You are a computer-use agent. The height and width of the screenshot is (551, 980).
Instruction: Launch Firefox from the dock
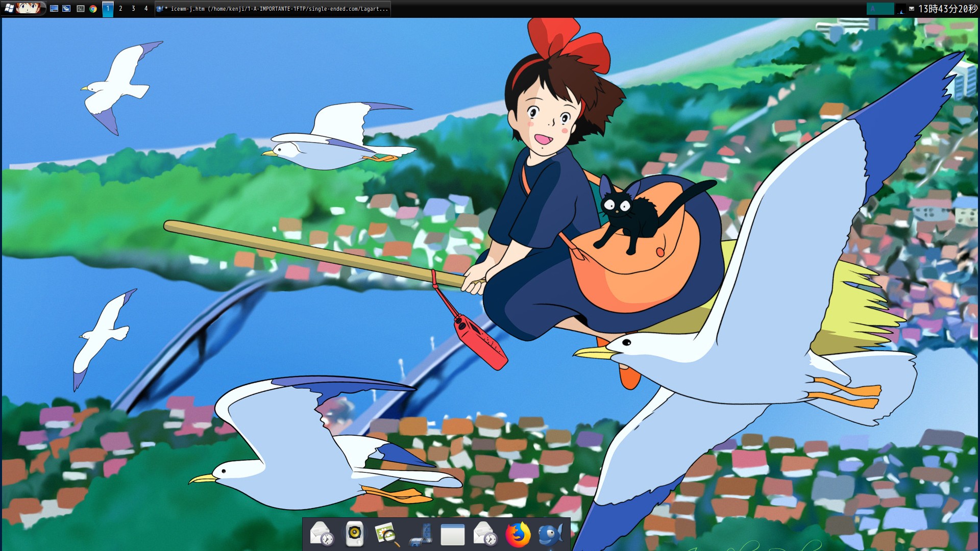(x=518, y=534)
